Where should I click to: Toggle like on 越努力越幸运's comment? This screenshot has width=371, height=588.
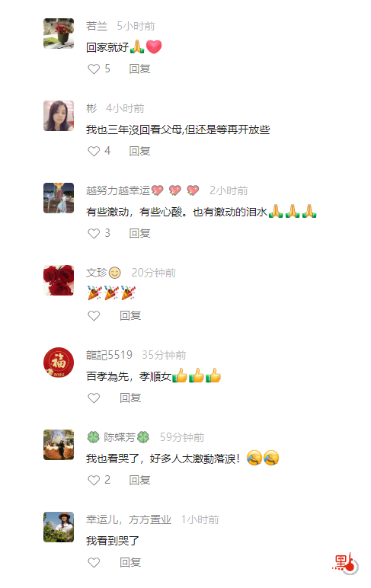pyautogui.click(x=94, y=233)
